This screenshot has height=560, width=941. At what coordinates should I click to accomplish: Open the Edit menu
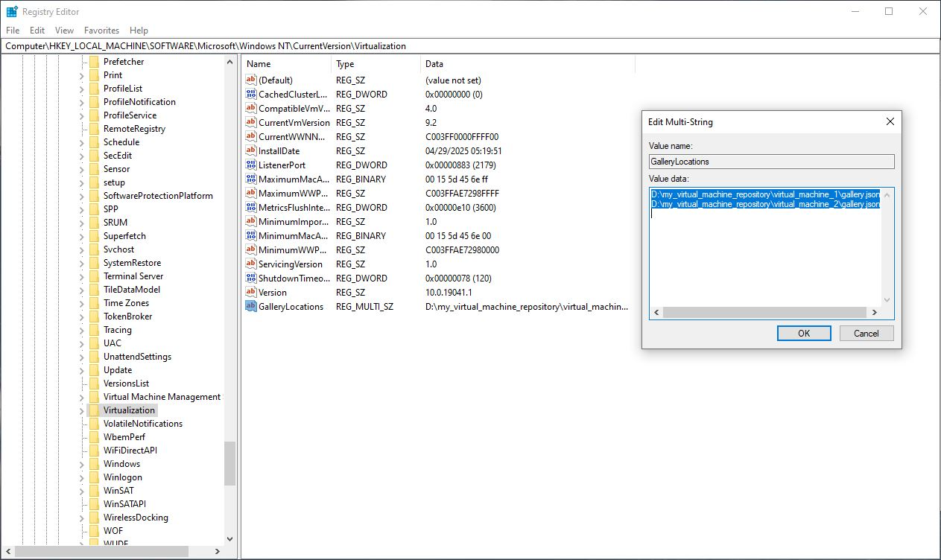pos(37,31)
